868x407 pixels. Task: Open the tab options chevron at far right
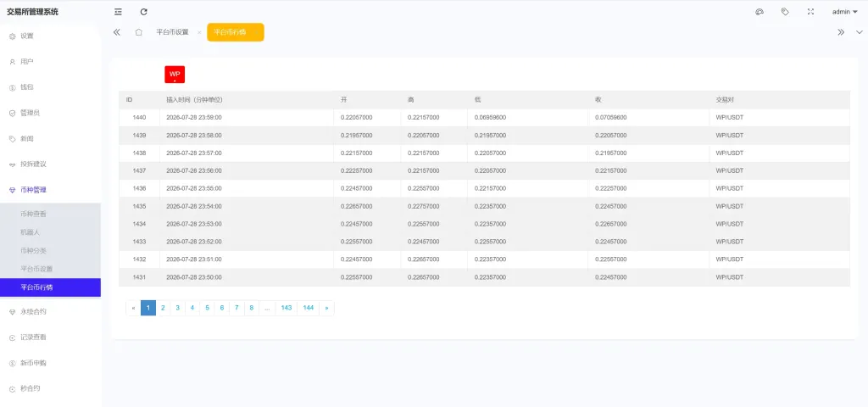point(860,32)
